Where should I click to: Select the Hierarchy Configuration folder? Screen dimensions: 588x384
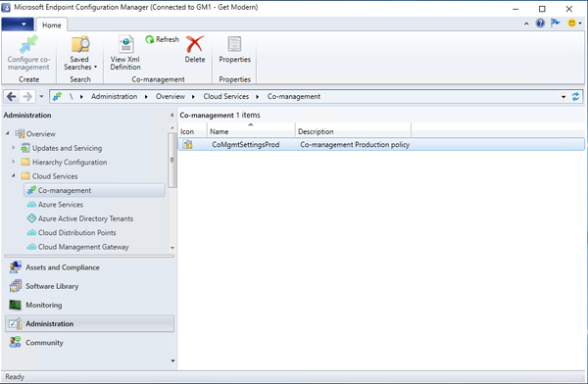(x=64, y=162)
